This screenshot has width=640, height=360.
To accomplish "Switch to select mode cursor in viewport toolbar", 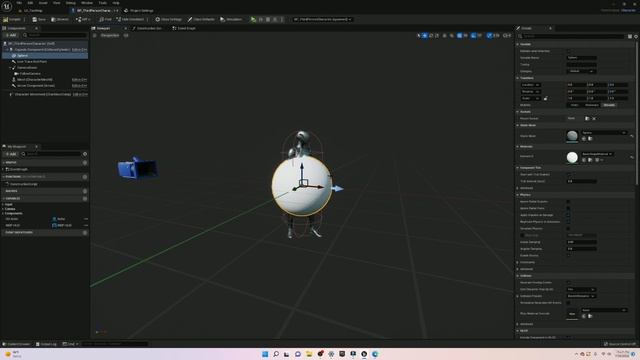I will tap(418, 36).
